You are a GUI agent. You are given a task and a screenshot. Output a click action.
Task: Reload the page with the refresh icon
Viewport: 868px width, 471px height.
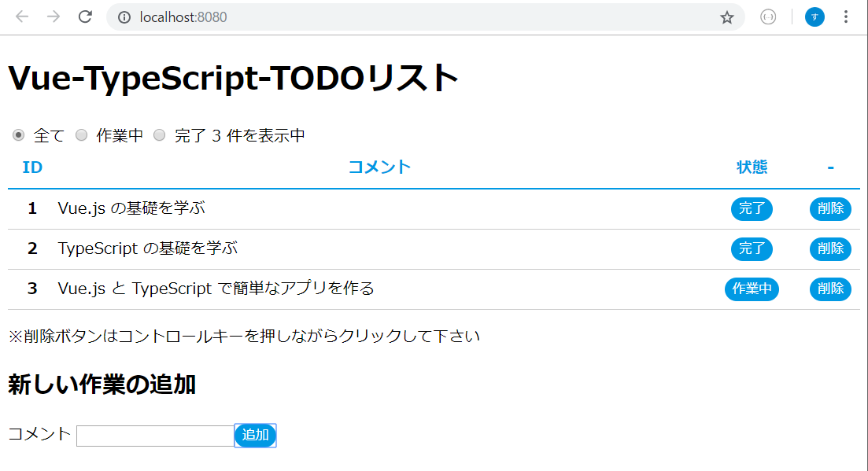click(85, 17)
